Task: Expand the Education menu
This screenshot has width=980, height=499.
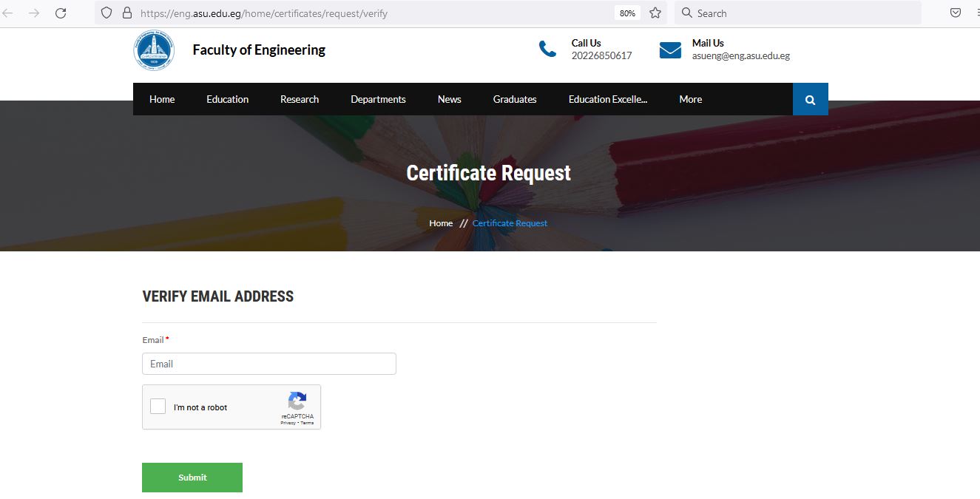Action: pos(227,100)
